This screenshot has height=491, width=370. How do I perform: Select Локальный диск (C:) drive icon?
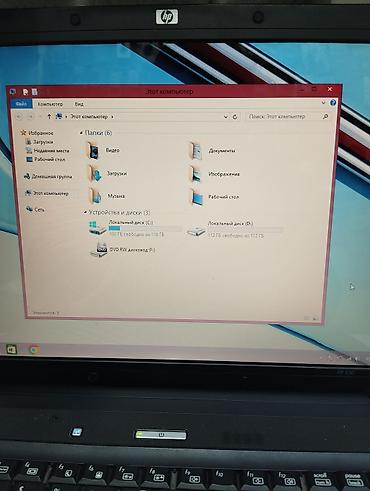click(x=97, y=228)
